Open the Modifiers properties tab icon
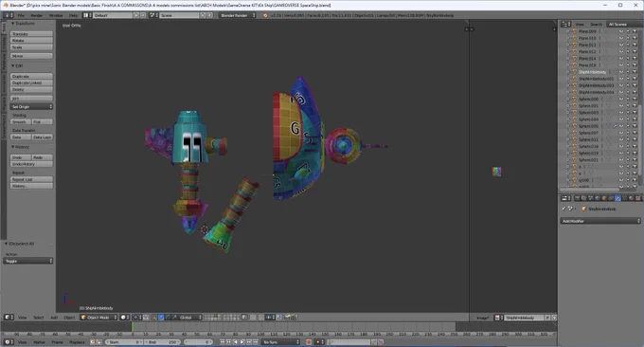This screenshot has height=347, width=644. pos(617,198)
